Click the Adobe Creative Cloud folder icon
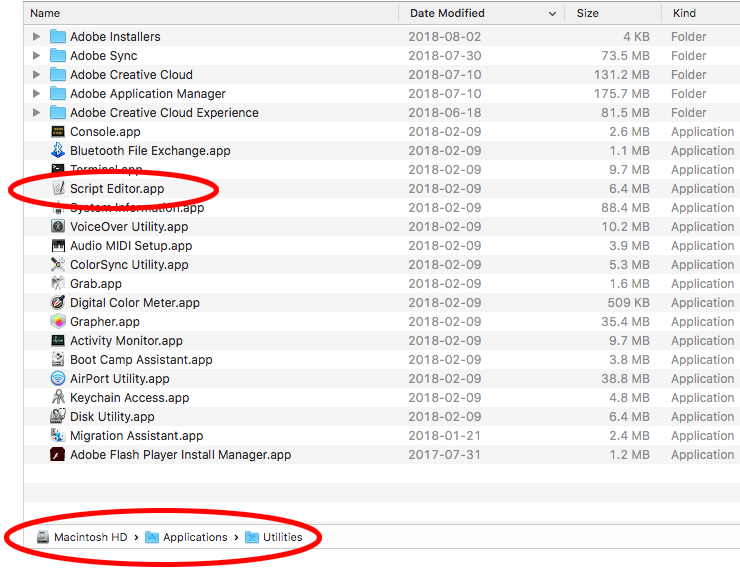 tap(58, 75)
